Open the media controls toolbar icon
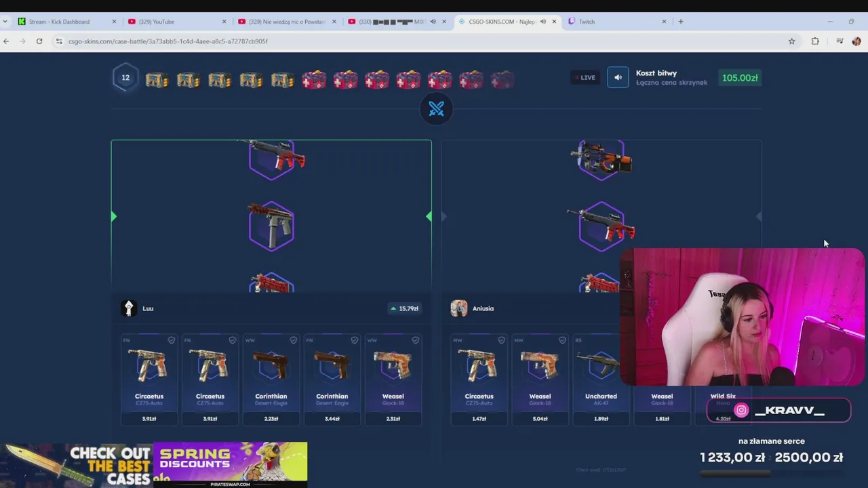Viewport: 868px width, 488px height. pyautogui.click(x=840, y=41)
